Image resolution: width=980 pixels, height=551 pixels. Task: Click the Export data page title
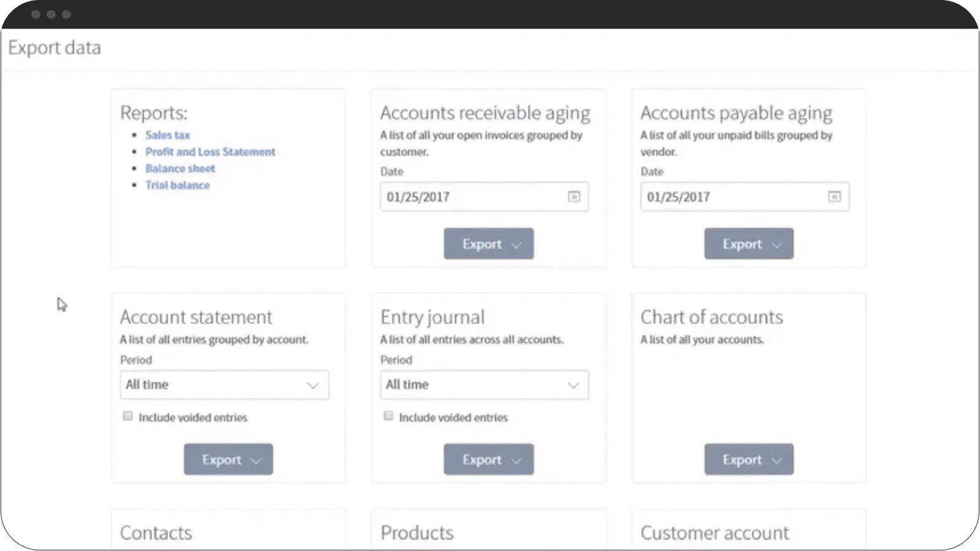[55, 48]
